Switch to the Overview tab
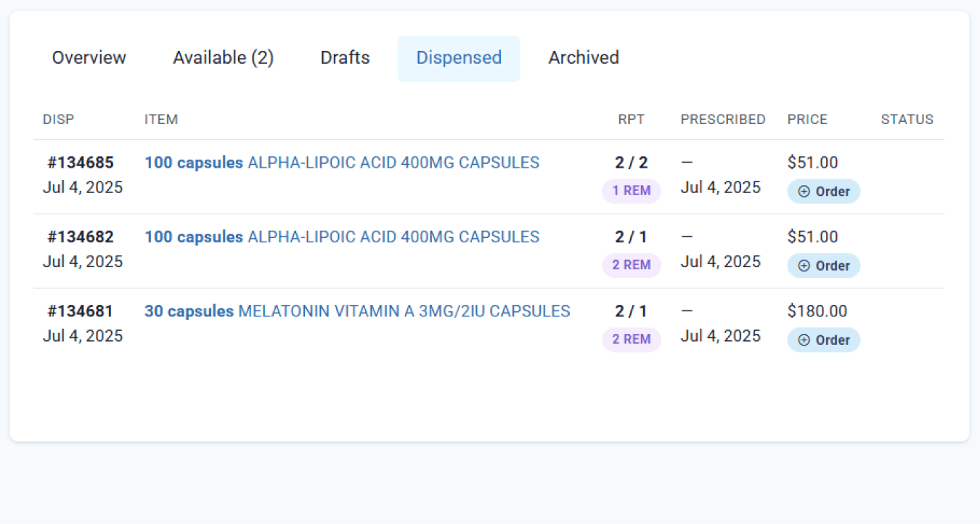Image resolution: width=980 pixels, height=524 pixels. click(x=89, y=58)
